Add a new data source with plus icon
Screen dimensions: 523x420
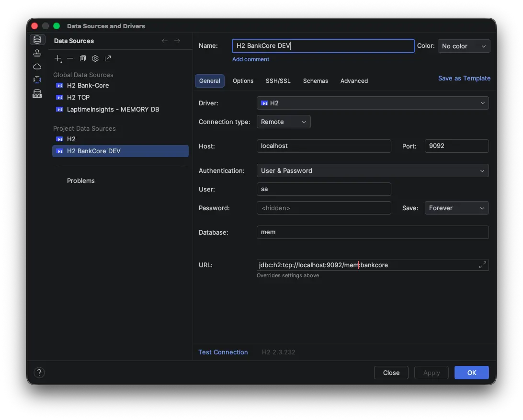tap(58, 58)
